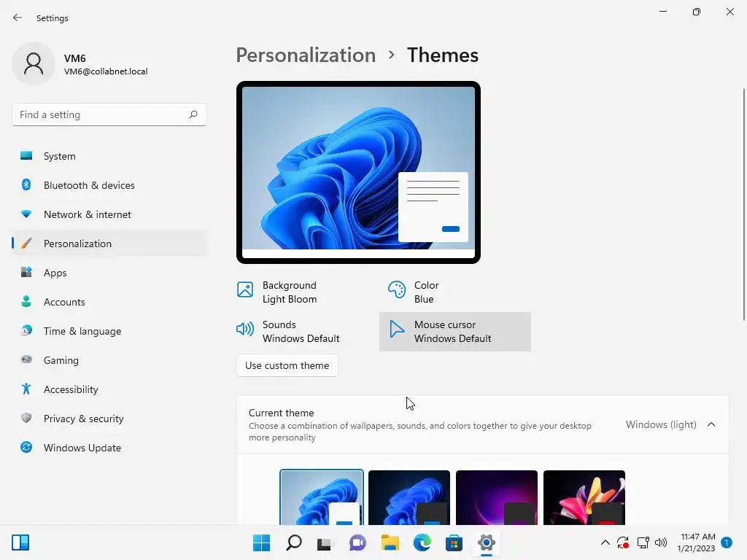Click the desktop theme preview image
Image resolution: width=747 pixels, height=560 pixels.
[358, 172]
